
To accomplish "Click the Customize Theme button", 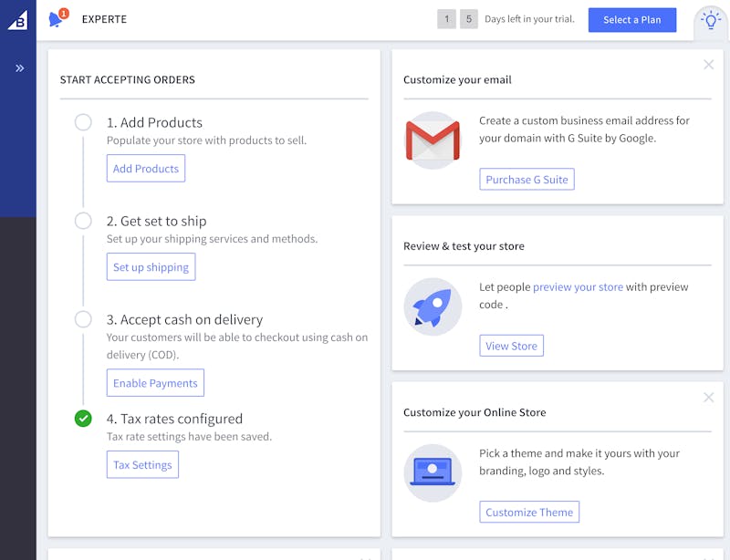I will 529,512.
